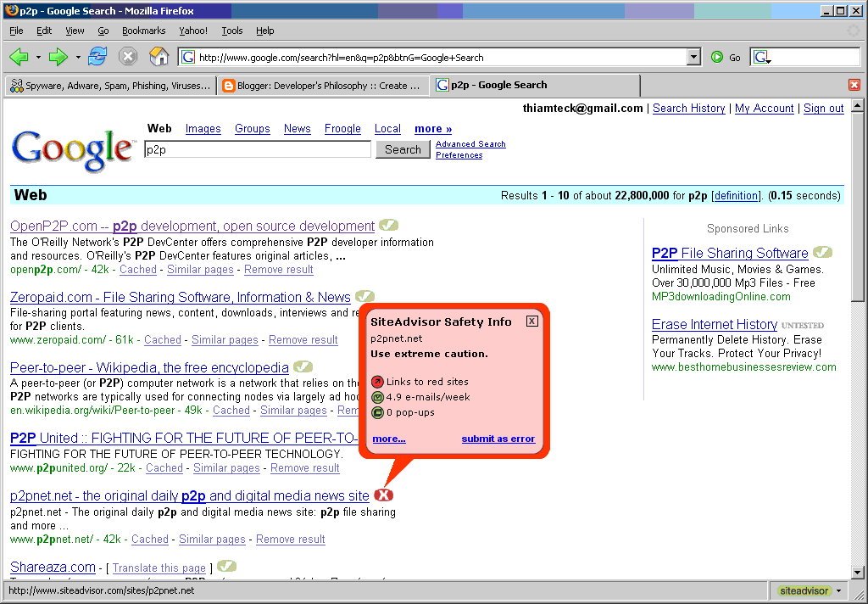Open the Help menu

pyautogui.click(x=265, y=31)
